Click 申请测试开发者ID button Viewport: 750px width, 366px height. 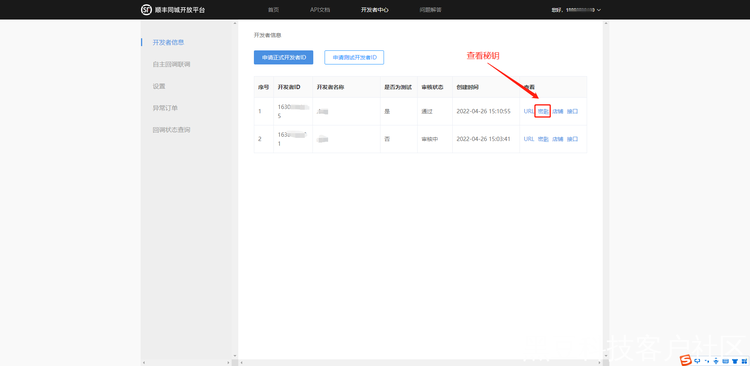[354, 57]
